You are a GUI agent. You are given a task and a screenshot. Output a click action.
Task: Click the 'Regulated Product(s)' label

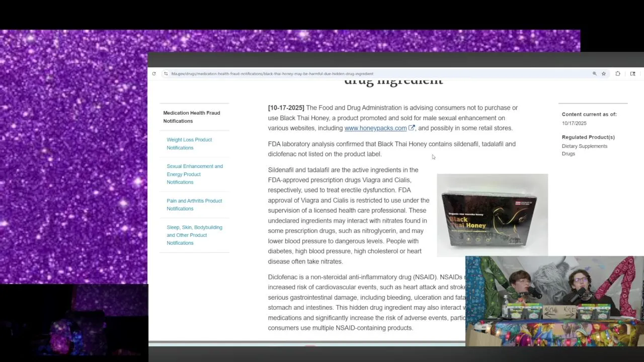588,137
